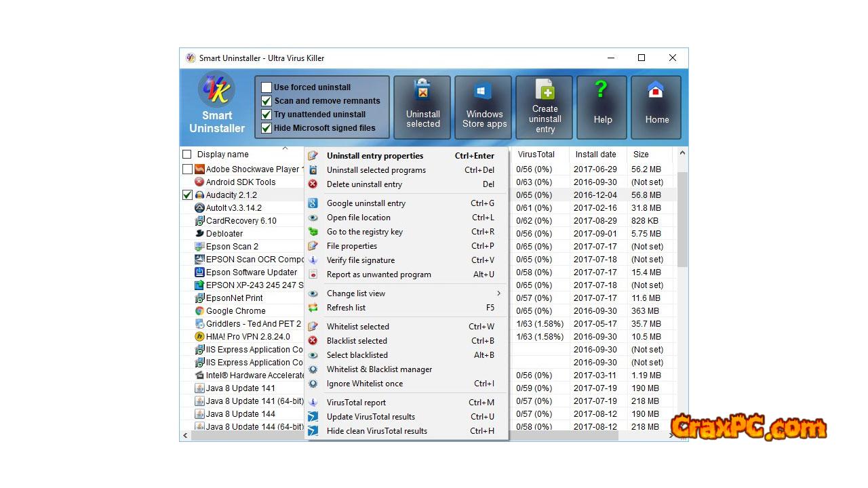Click the Size column header

[x=641, y=155]
